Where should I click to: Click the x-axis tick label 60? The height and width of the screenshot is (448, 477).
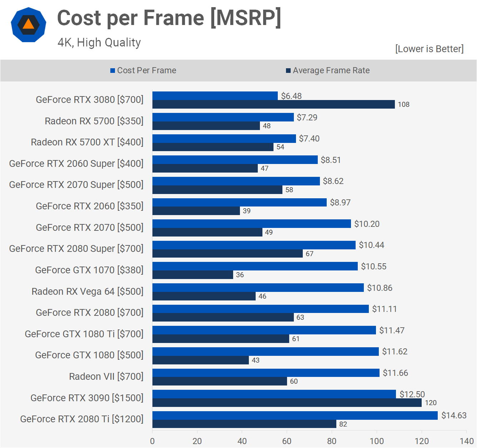287,441
